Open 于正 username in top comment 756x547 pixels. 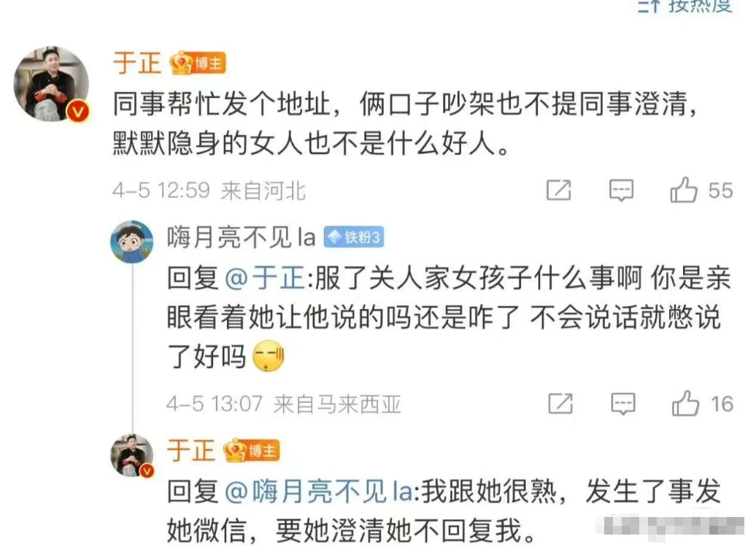pyautogui.click(x=137, y=64)
